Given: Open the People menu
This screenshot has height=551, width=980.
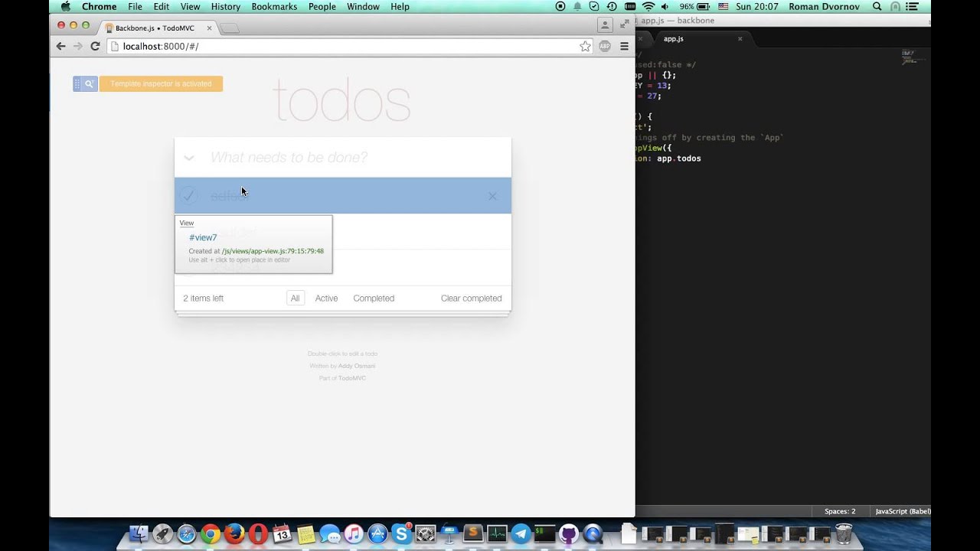Looking at the screenshot, I should point(322,6).
